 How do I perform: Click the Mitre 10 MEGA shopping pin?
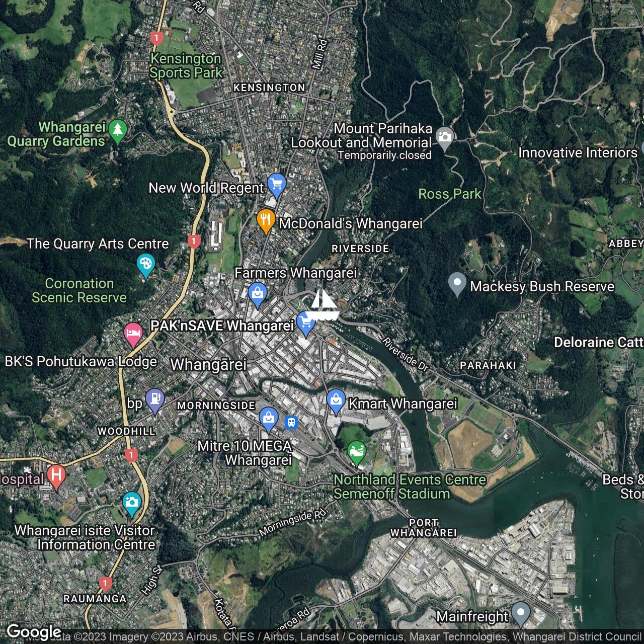pos(269,418)
